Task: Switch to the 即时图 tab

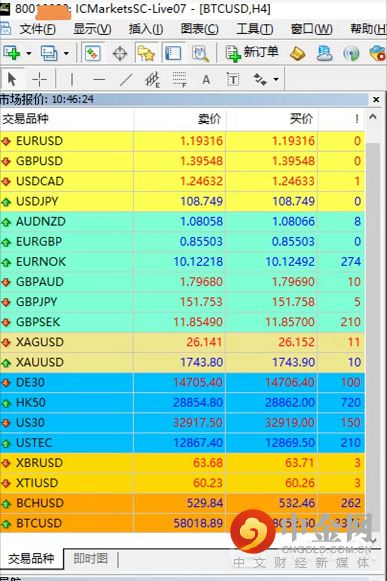Action: pos(90,558)
